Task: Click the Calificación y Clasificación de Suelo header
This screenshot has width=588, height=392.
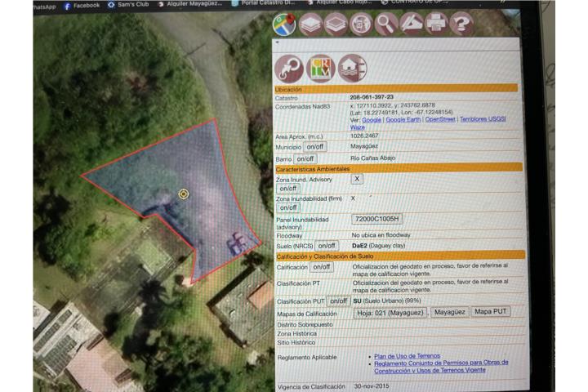Action: point(400,256)
